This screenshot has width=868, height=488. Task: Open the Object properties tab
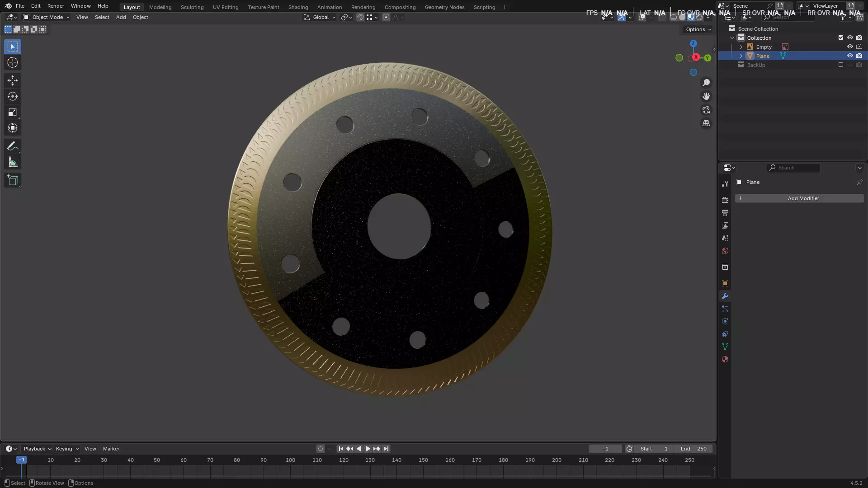coord(725,283)
